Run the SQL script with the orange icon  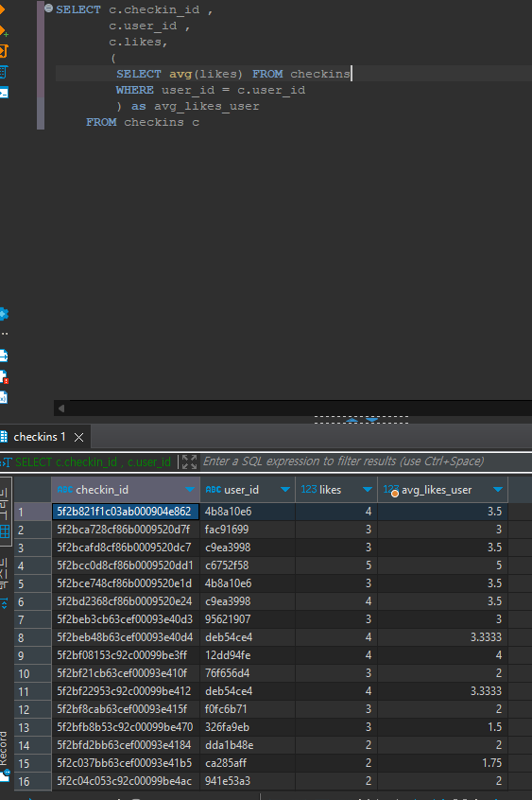pyautogui.click(x=3, y=51)
